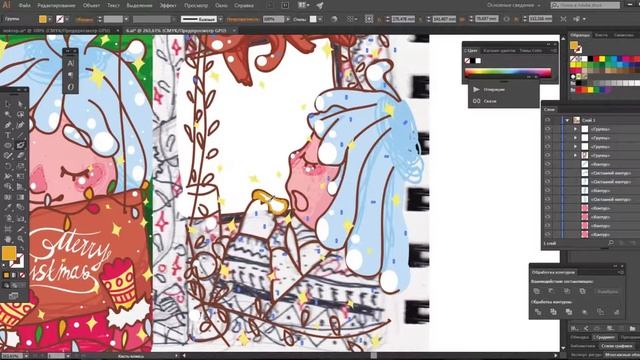Select the Selection (black arrow) tool

tap(8, 104)
